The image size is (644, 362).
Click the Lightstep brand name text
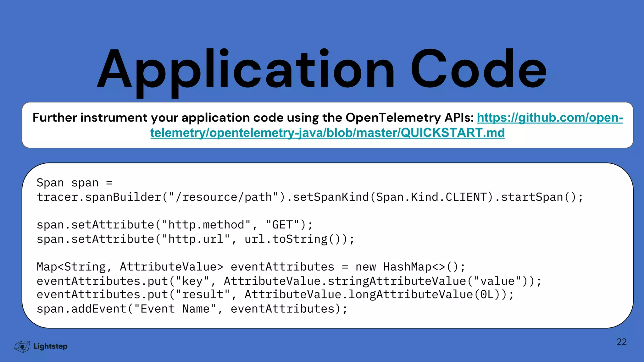coord(50,346)
